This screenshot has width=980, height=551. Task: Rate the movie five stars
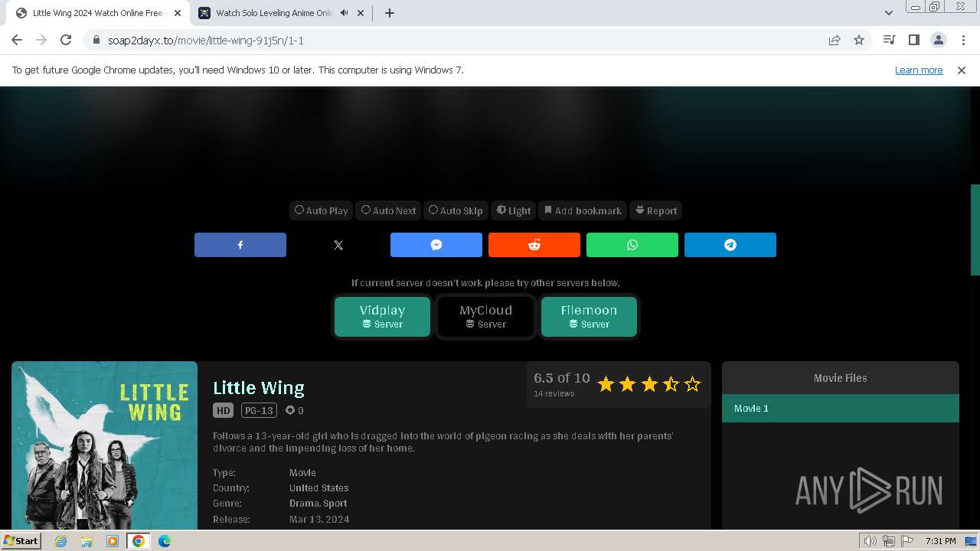tap(692, 384)
